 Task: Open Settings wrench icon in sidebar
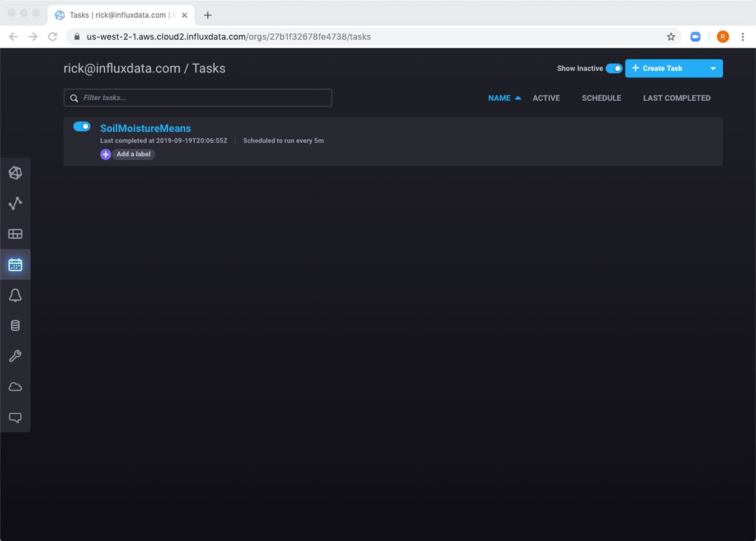tap(15, 356)
